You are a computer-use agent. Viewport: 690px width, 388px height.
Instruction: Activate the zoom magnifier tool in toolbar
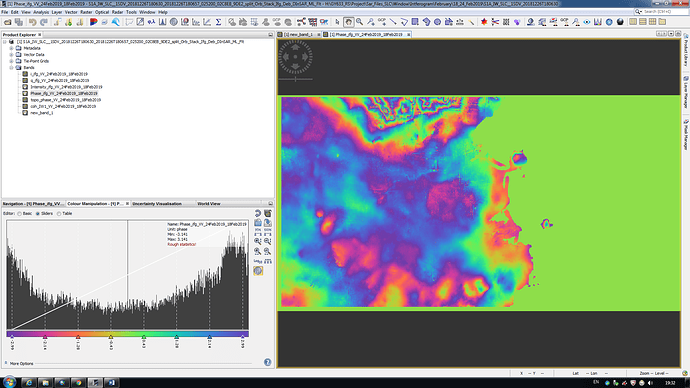click(360, 22)
